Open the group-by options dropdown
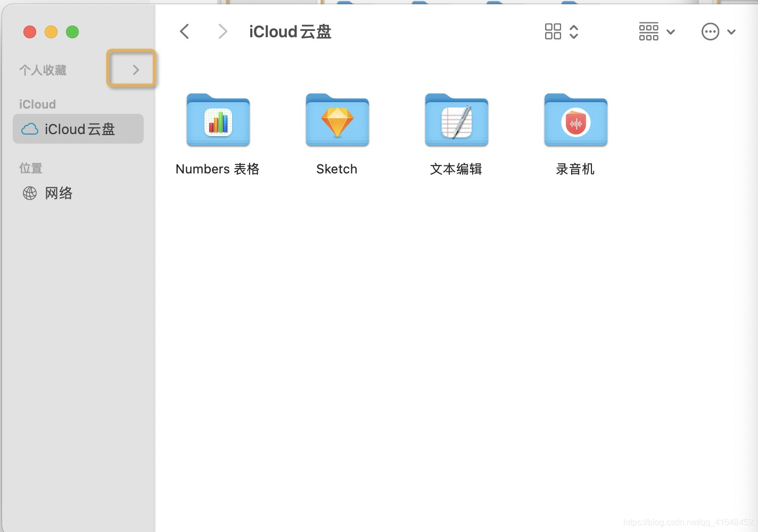This screenshot has width=758, height=532. [x=657, y=32]
